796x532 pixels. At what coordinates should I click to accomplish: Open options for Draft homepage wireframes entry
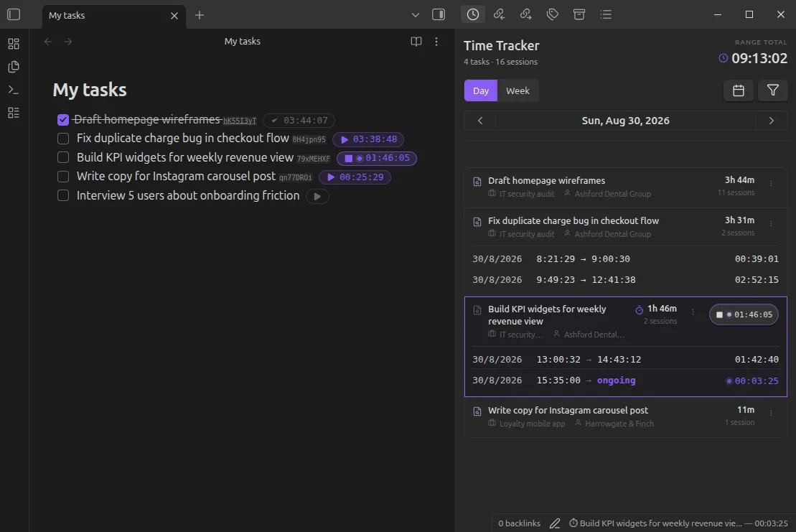[x=771, y=184]
